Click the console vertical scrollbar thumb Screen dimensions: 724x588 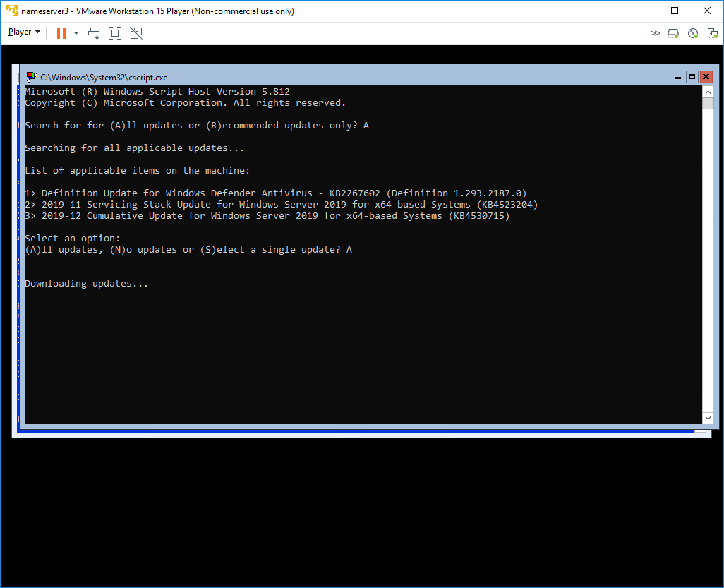pyautogui.click(x=708, y=104)
